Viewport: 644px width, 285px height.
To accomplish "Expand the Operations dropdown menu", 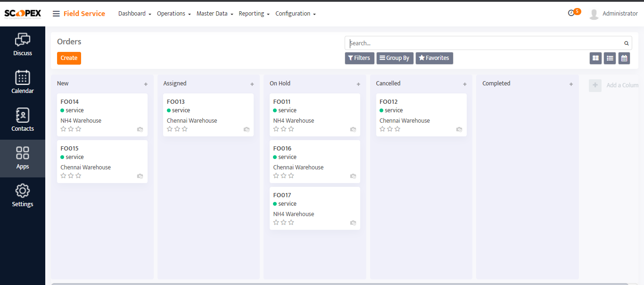I will point(173,14).
